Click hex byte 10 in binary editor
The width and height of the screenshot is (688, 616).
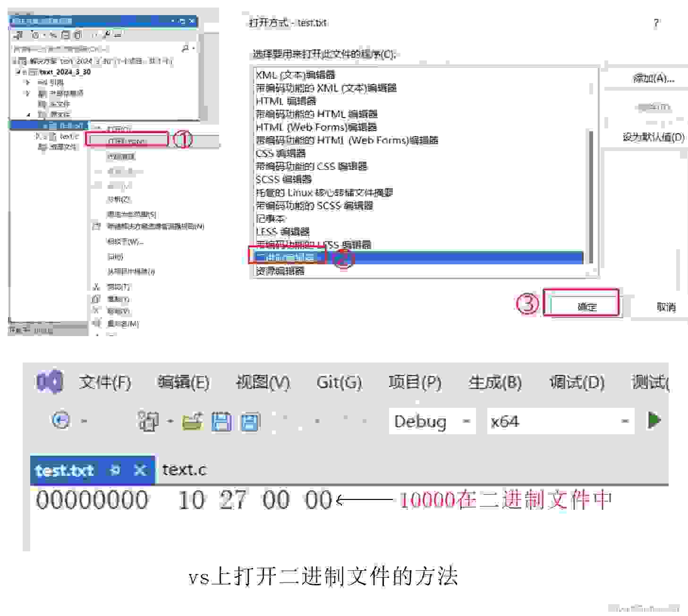click(191, 500)
